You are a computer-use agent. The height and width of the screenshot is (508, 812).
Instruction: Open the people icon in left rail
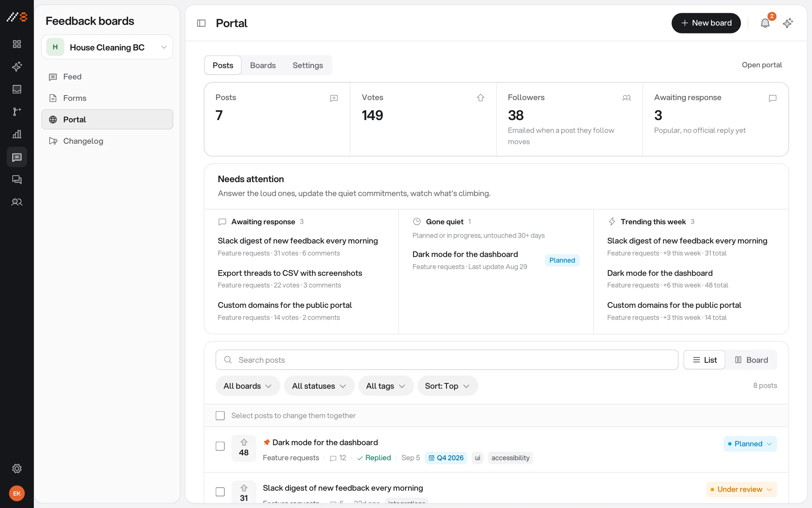click(17, 202)
